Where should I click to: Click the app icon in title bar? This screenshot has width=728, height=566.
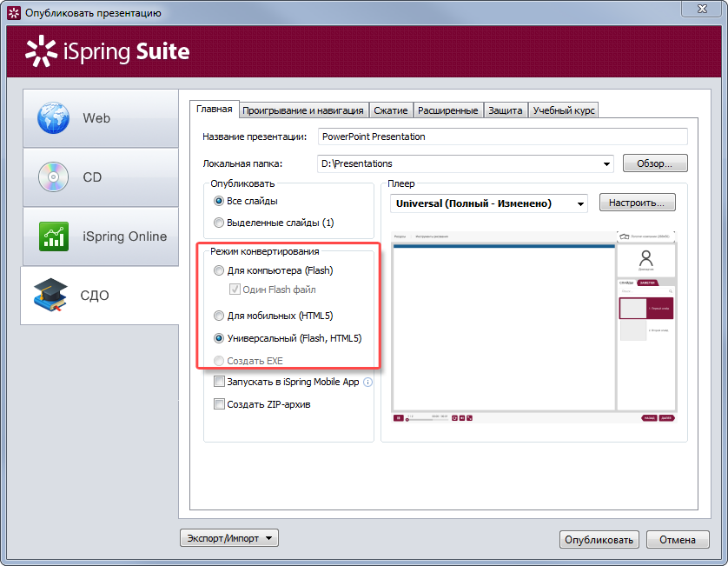pyautogui.click(x=14, y=12)
